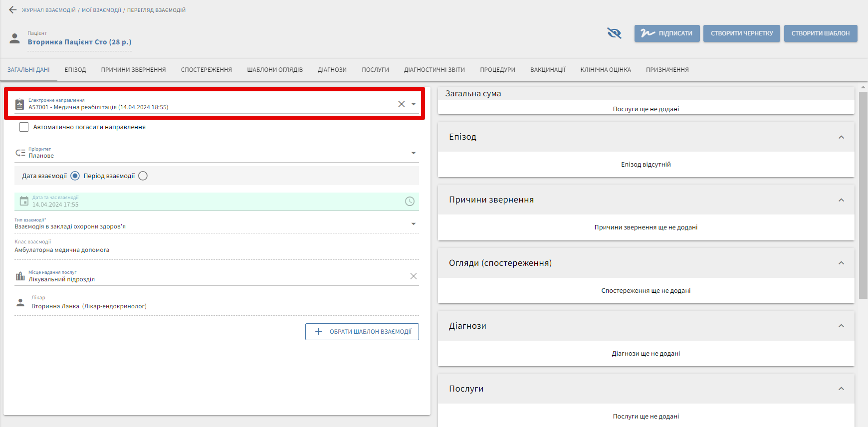Switch to the Діагнози tab
This screenshot has width=868, height=427.
pos(332,70)
